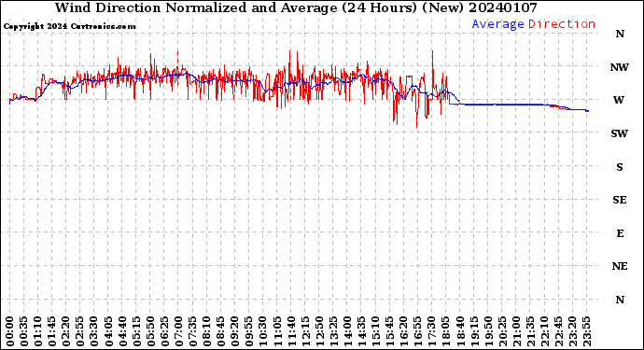Click the SW direction axis label

[620, 133]
